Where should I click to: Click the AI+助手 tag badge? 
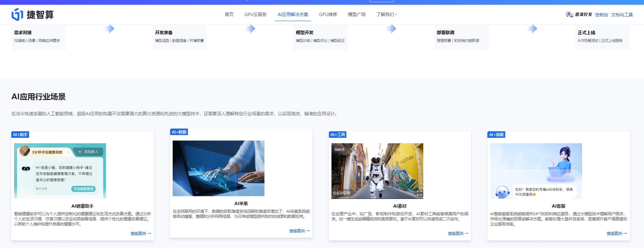tap(20, 135)
